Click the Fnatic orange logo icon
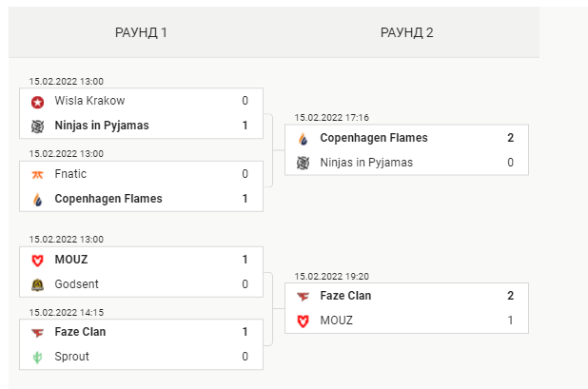588x389 pixels. click(x=37, y=175)
